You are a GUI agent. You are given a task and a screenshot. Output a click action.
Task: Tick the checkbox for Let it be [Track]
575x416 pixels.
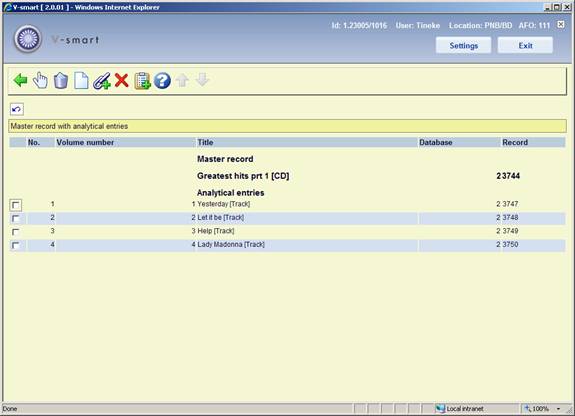pos(16,219)
